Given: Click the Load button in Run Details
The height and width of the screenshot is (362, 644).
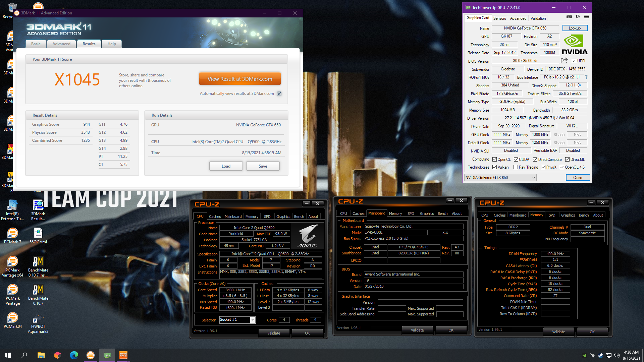Looking at the screenshot, I should tap(226, 166).
